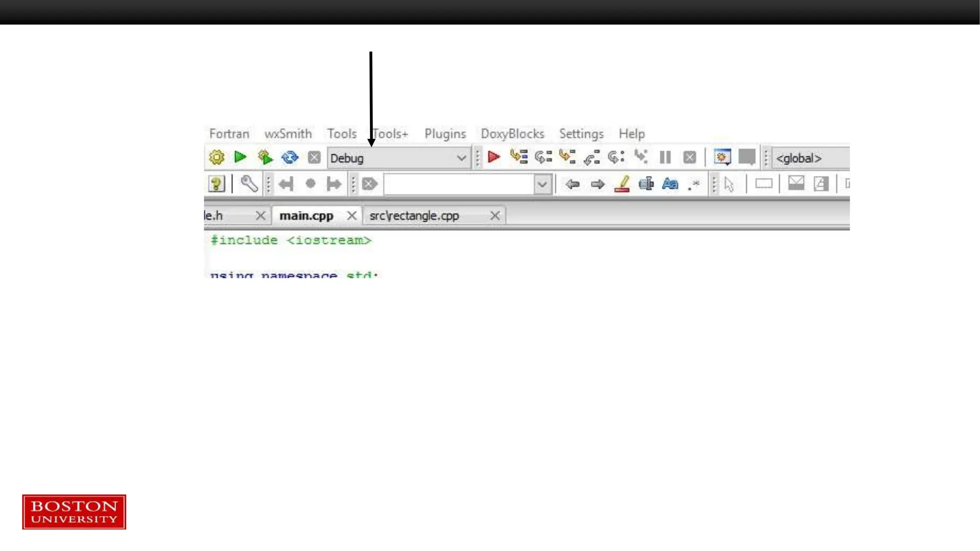The width and height of the screenshot is (980, 551).
Task: Run the program with green arrow
Action: pyautogui.click(x=240, y=157)
